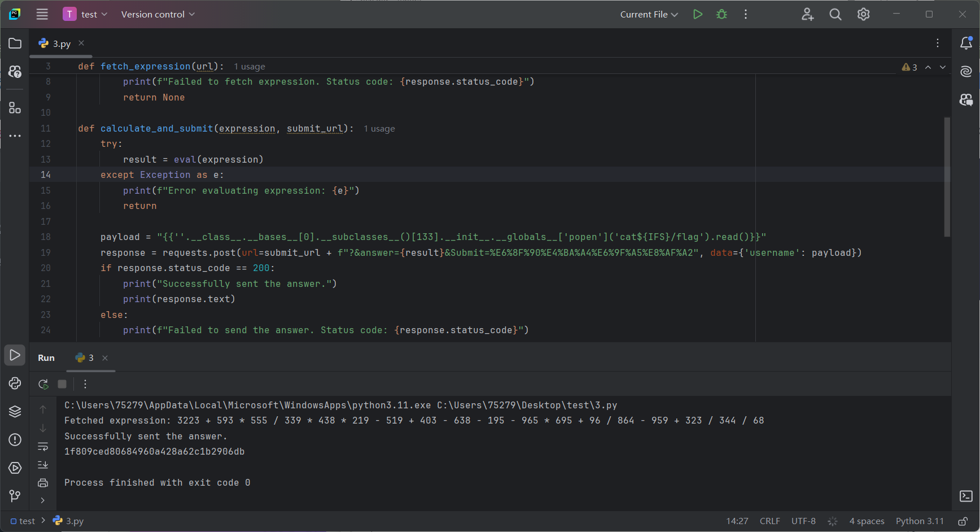
Task: Open the test project dropdown
Action: click(x=85, y=14)
